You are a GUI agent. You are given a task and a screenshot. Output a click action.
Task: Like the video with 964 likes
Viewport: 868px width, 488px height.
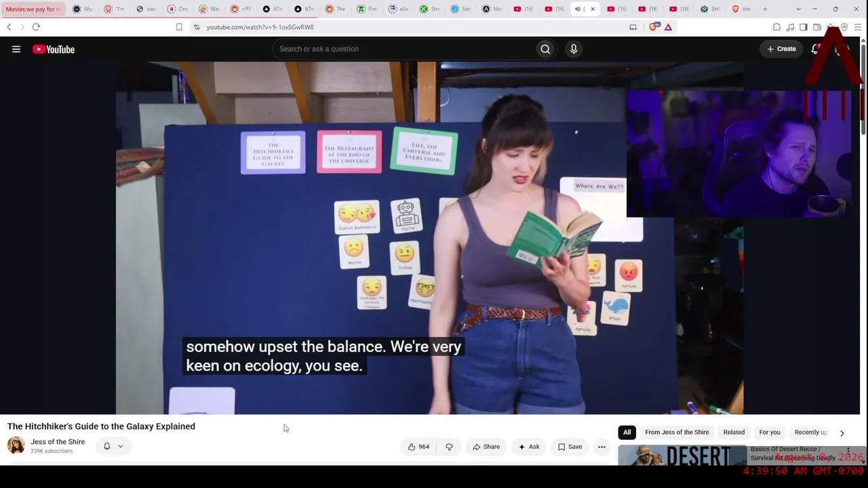418,447
